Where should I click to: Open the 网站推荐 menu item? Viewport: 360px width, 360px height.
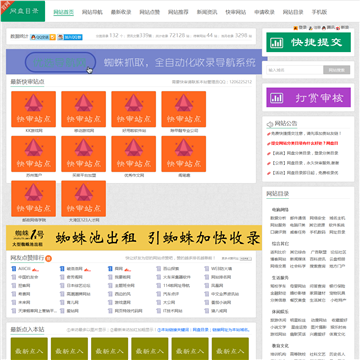pyautogui.click(x=178, y=12)
